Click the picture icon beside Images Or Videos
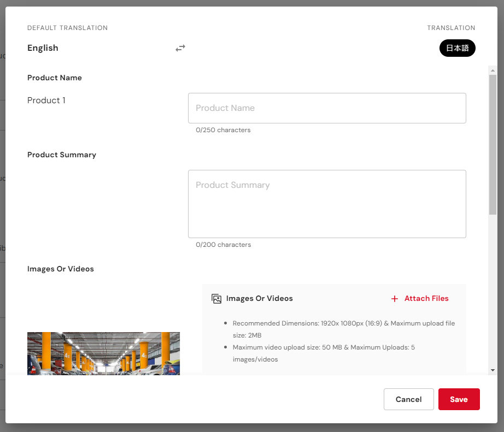The height and width of the screenshot is (432, 504). tap(216, 299)
